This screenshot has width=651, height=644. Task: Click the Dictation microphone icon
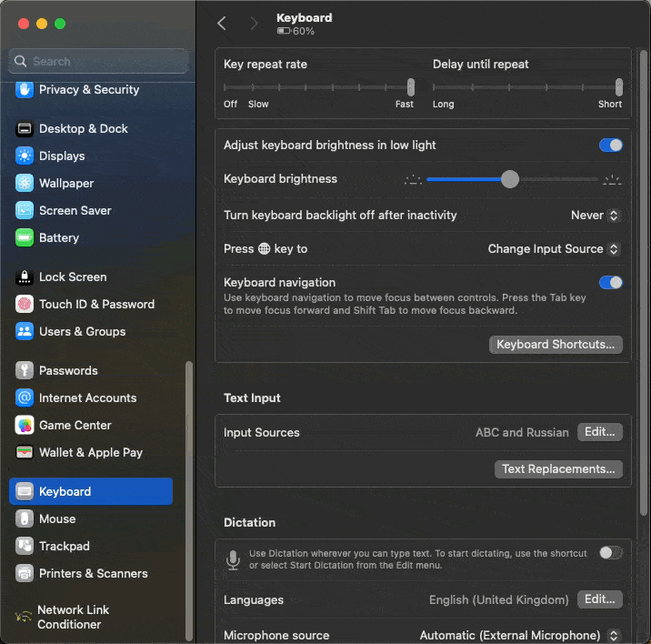(234, 559)
